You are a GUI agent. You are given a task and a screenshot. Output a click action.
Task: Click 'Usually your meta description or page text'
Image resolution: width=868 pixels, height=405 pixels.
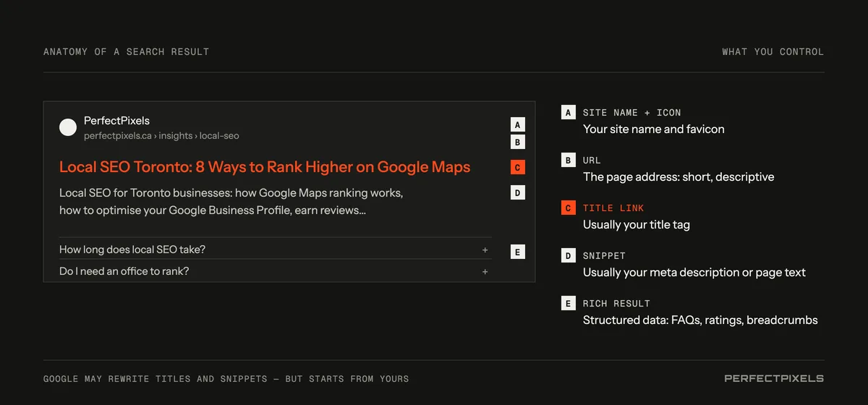tap(694, 273)
